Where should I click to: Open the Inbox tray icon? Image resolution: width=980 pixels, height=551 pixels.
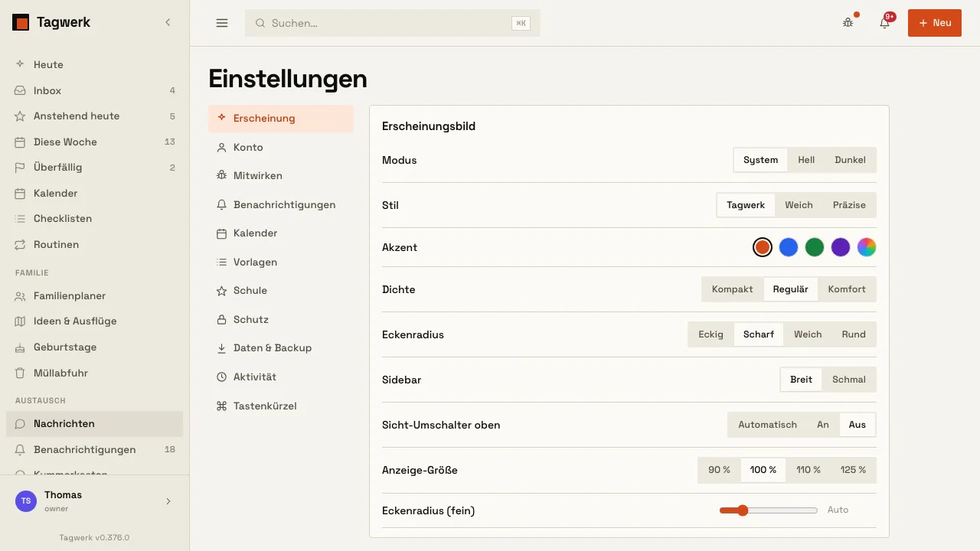20,90
